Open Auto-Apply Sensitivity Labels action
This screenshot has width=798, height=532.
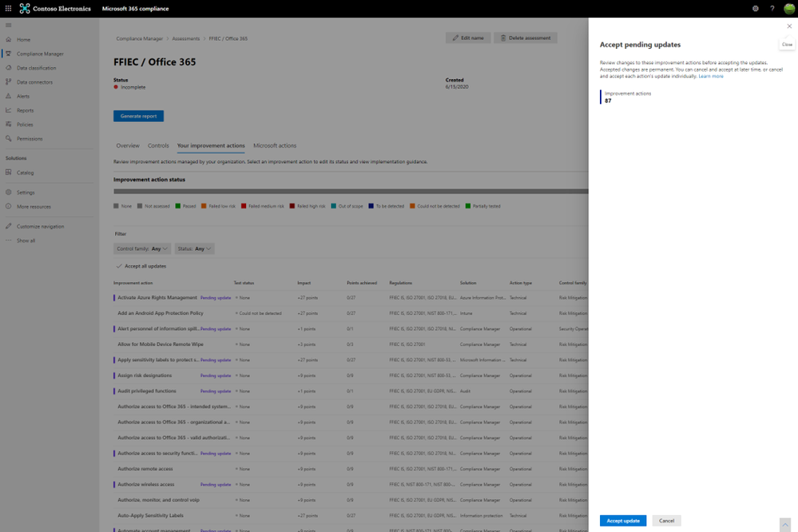click(x=150, y=516)
